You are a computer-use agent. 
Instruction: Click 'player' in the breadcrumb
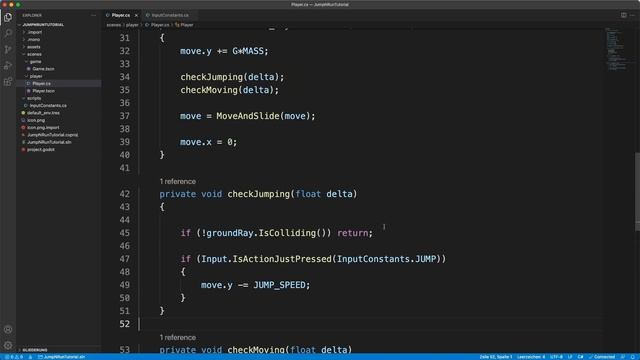132,25
